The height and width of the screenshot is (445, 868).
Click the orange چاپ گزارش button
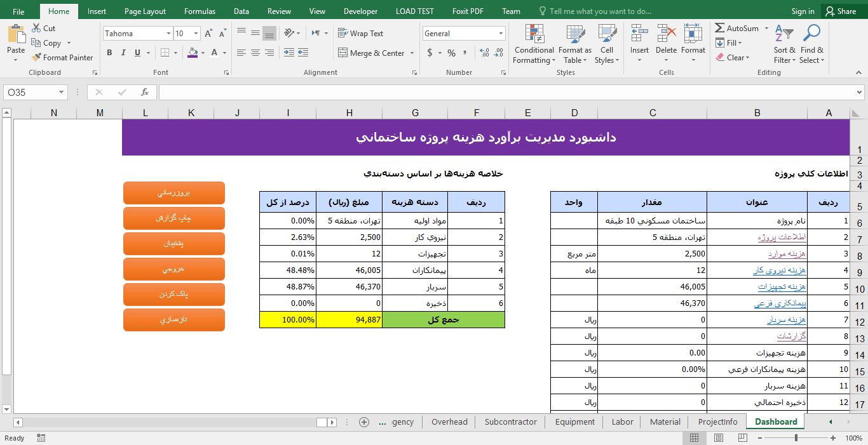coord(173,218)
